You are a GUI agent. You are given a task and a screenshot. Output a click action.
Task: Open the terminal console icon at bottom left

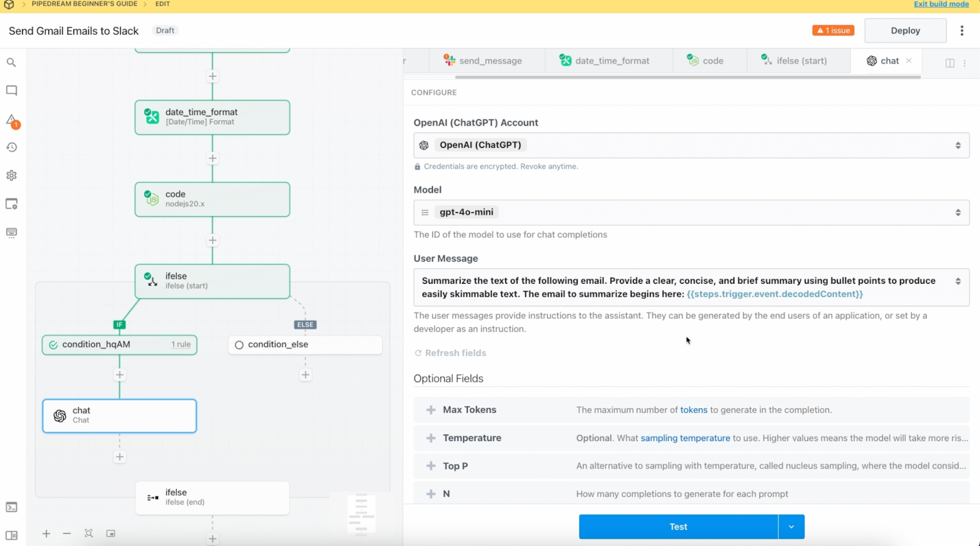(x=11, y=507)
